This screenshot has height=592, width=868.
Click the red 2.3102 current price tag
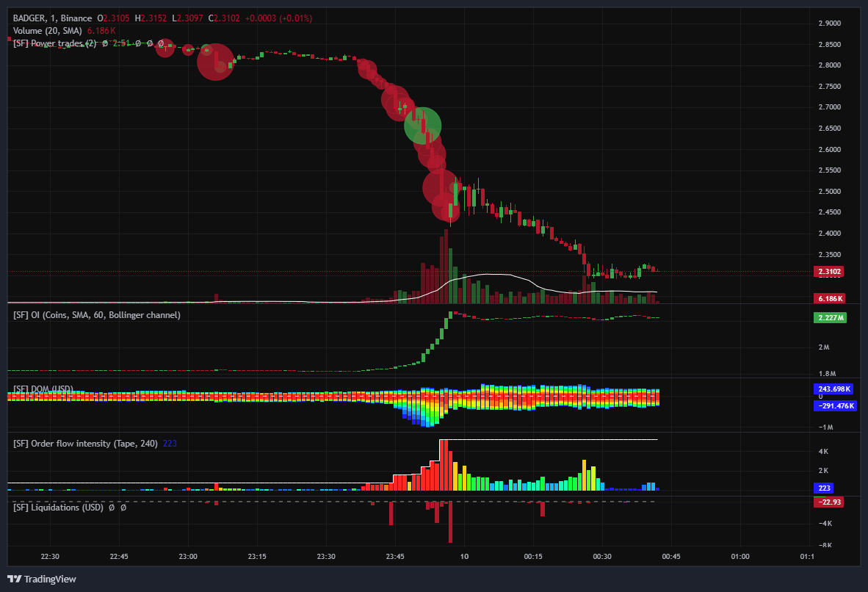point(828,271)
